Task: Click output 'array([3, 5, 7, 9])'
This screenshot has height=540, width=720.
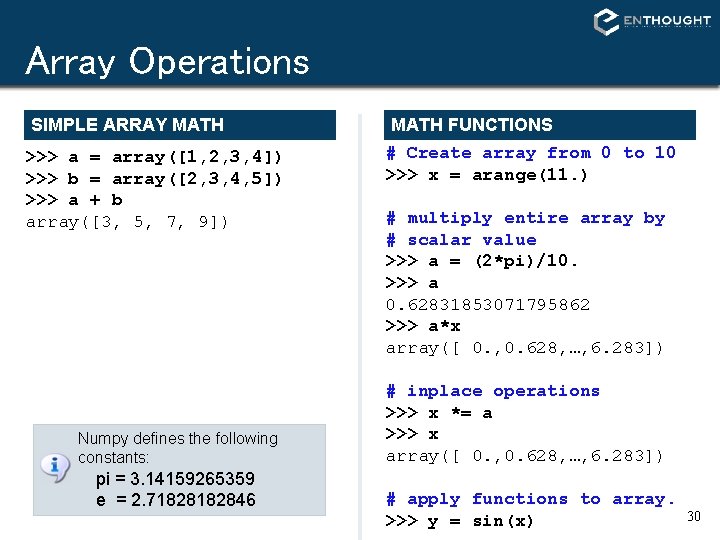Action: click(127, 222)
